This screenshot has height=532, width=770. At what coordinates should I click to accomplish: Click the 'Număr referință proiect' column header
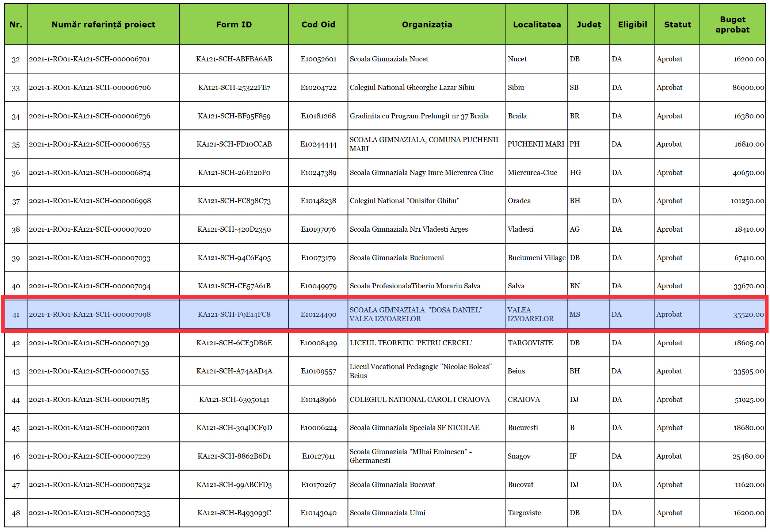point(103,24)
